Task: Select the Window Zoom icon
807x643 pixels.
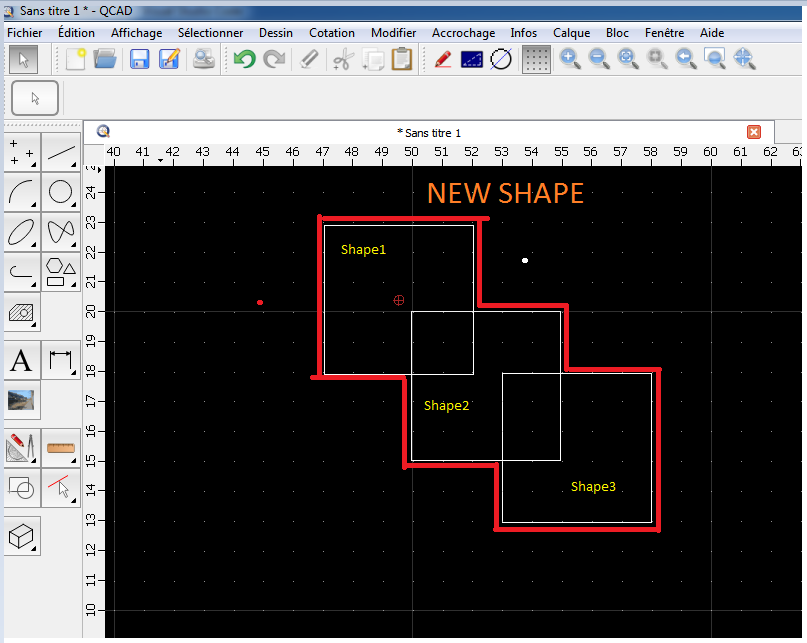Action: [x=714, y=59]
